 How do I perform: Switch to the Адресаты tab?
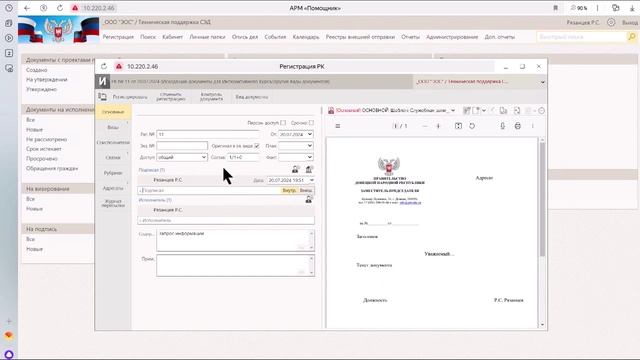pos(113,188)
